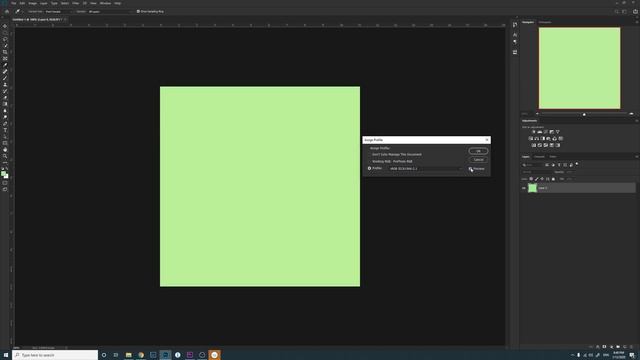640x360 pixels.
Task: Click the Navigator zoom slider handle
Action: click(584, 114)
